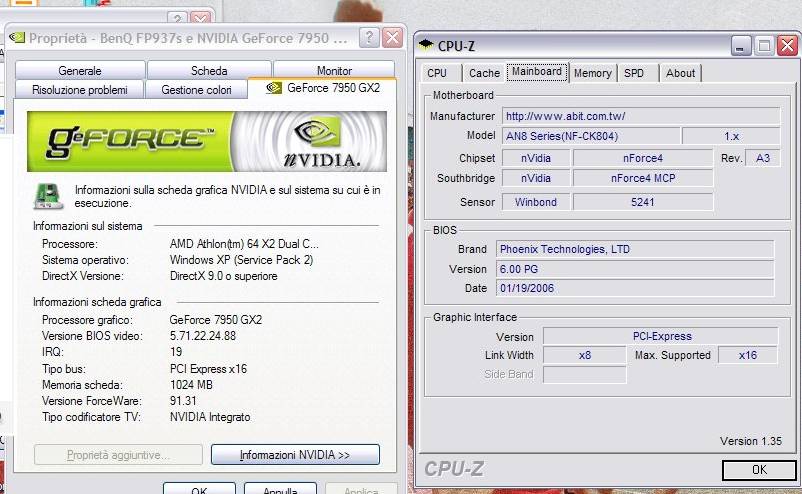Select the AMD Athlon 64 X2 processor text
The width and height of the screenshot is (802, 494).
(244, 244)
